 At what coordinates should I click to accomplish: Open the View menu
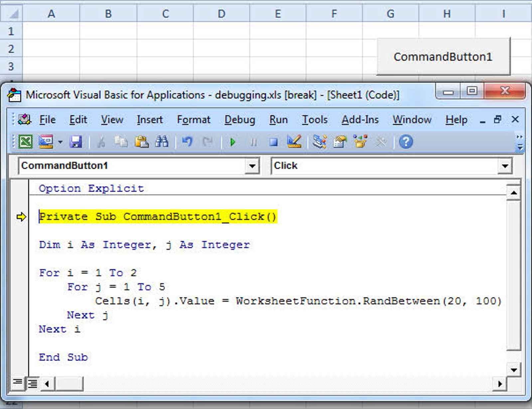pos(112,120)
